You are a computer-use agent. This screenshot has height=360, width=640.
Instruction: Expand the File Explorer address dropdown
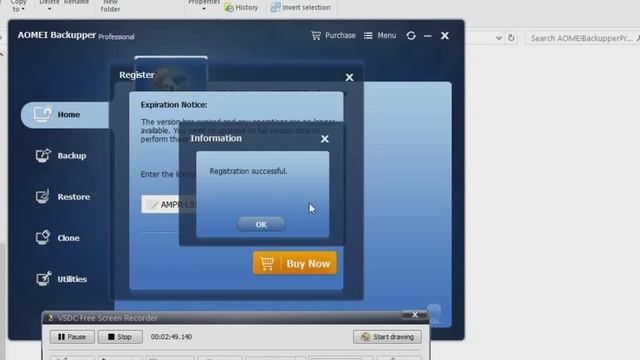pyautogui.click(x=499, y=38)
